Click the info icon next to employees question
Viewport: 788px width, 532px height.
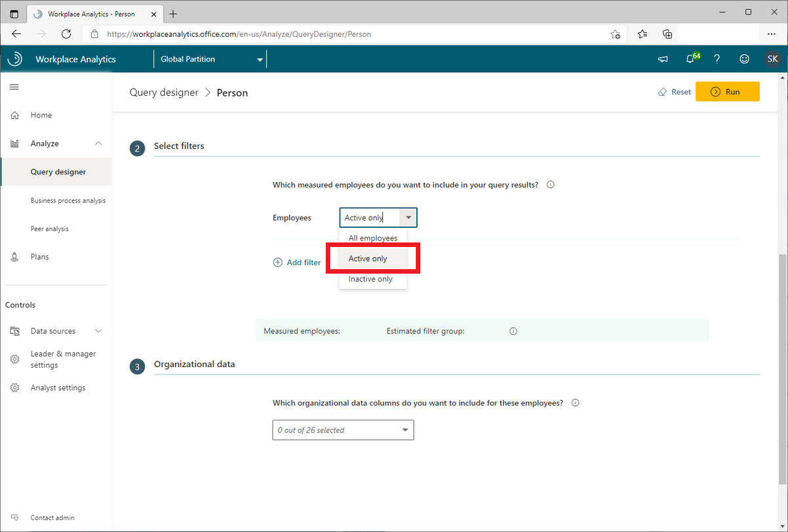[550, 185]
